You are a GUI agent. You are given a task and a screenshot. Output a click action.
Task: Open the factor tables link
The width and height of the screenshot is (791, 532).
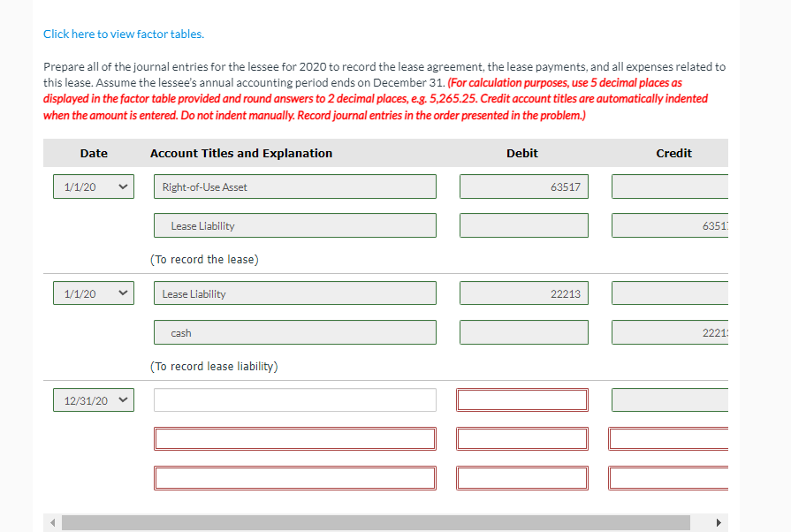click(x=123, y=34)
